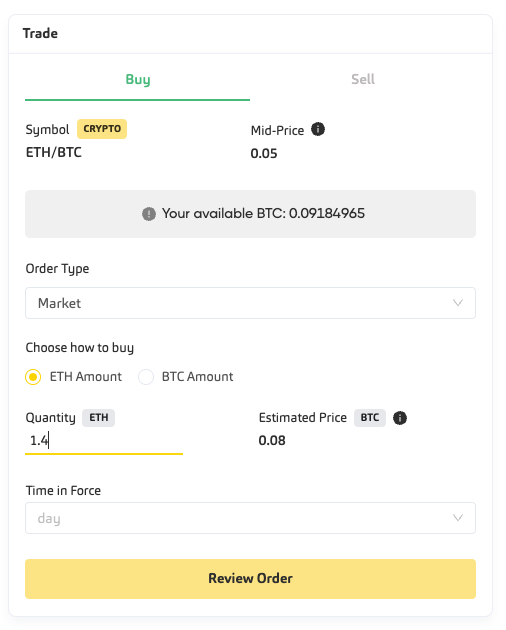Click the ETH quantity unit badge
506x630 pixels.
pos(98,418)
